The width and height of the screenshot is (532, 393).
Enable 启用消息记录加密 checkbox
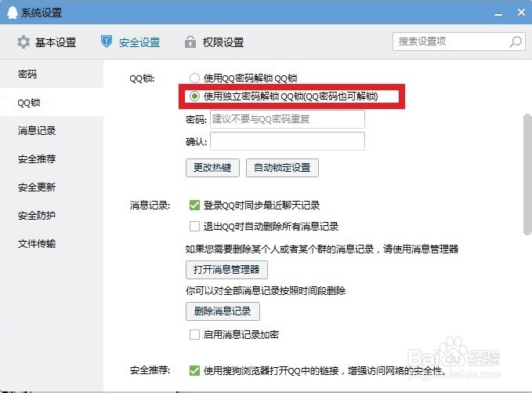[194, 335]
